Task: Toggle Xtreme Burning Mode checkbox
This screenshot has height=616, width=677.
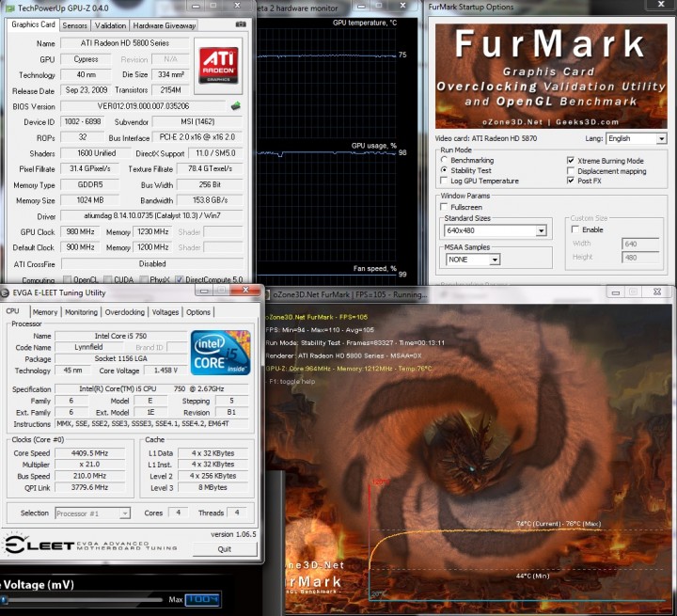Action: [571, 160]
